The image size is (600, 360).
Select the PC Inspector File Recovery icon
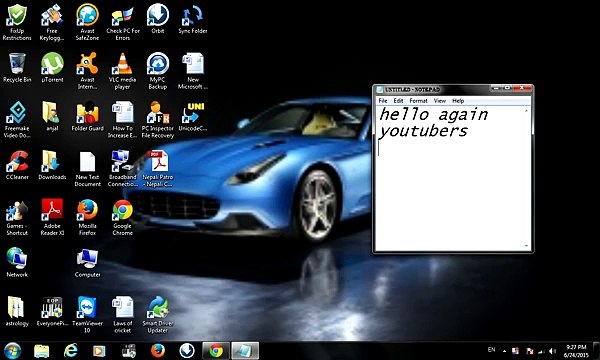(x=158, y=120)
